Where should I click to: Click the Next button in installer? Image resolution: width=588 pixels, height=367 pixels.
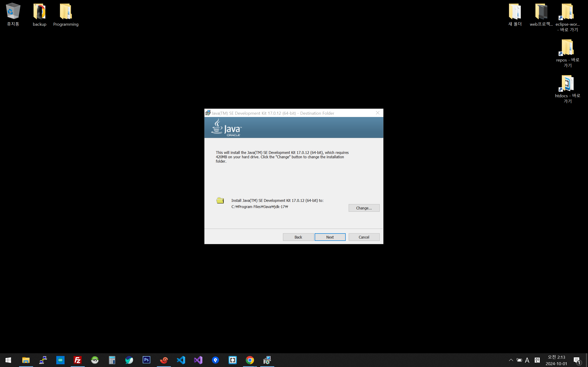tap(330, 237)
